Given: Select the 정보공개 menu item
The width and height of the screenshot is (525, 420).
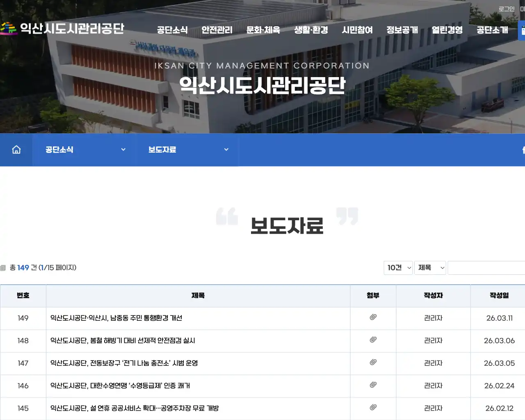Looking at the screenshot, I should pyautogui.click(x=402, y=30).
